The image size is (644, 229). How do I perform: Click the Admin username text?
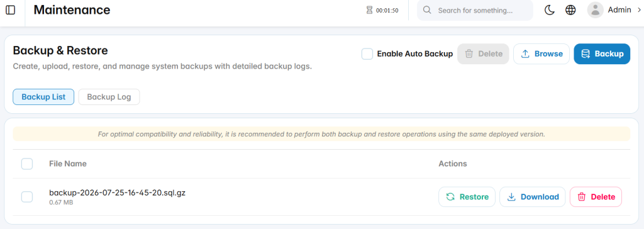click(x=619, y=10)
